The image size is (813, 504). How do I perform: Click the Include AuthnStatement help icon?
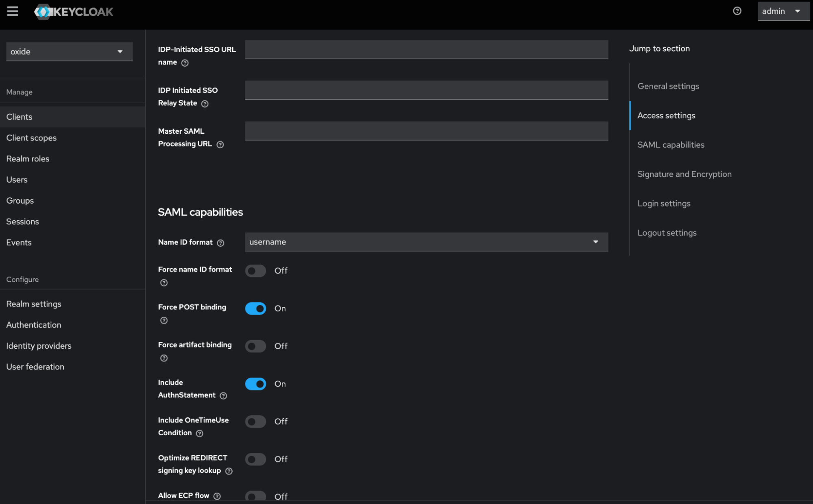click(224, 395)
